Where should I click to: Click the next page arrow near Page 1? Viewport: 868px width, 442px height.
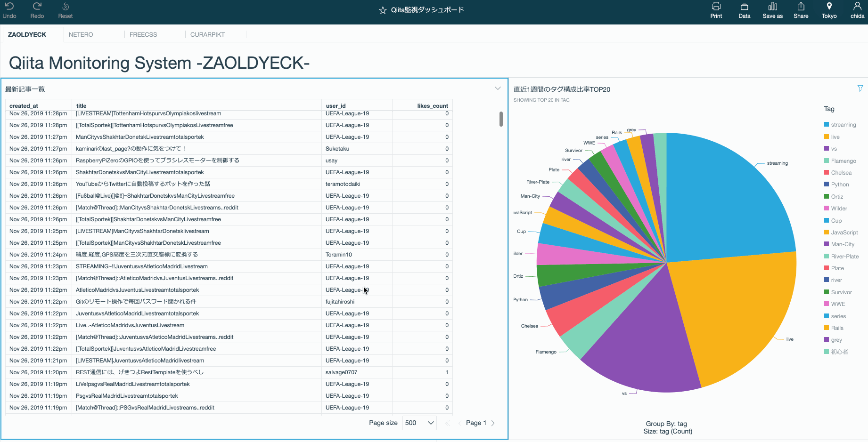pyautogui.click(x=493, y=423)
